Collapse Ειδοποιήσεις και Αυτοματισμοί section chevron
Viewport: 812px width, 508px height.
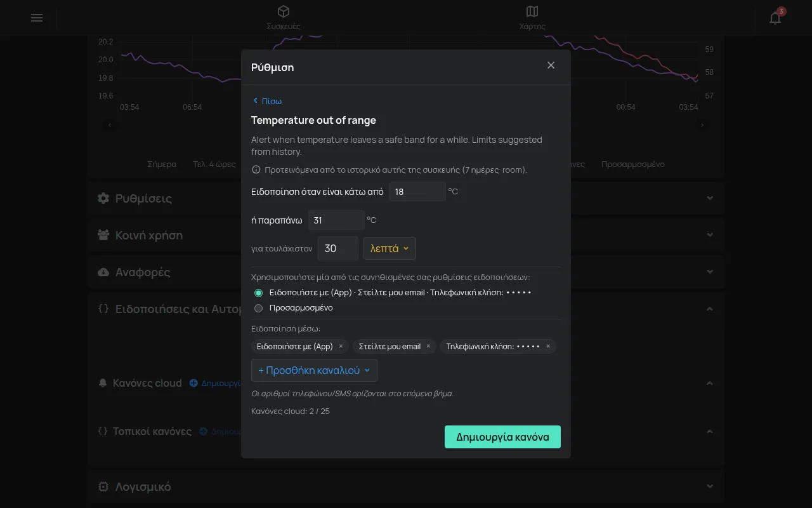pyautogui.click(x=710, y=309)
